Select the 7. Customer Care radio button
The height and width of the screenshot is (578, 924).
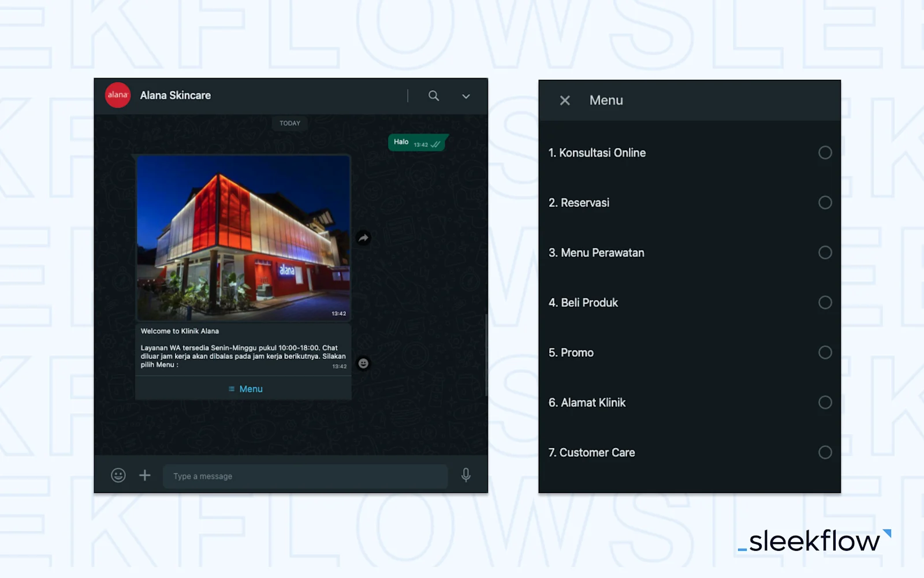(825, 452)
